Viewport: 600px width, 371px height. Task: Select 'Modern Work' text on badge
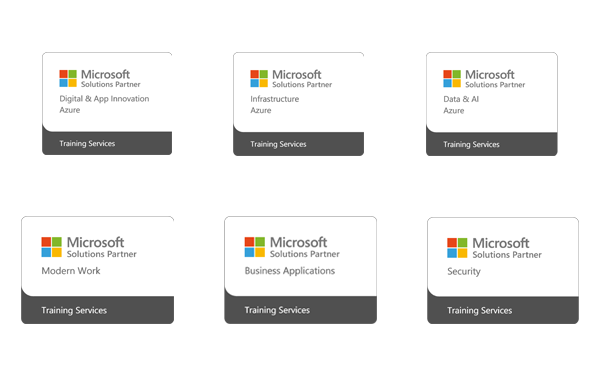pos(71,271)
